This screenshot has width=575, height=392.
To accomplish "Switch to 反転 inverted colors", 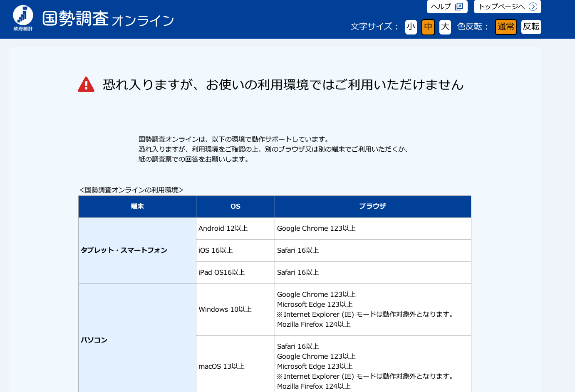I will point(531,27).
